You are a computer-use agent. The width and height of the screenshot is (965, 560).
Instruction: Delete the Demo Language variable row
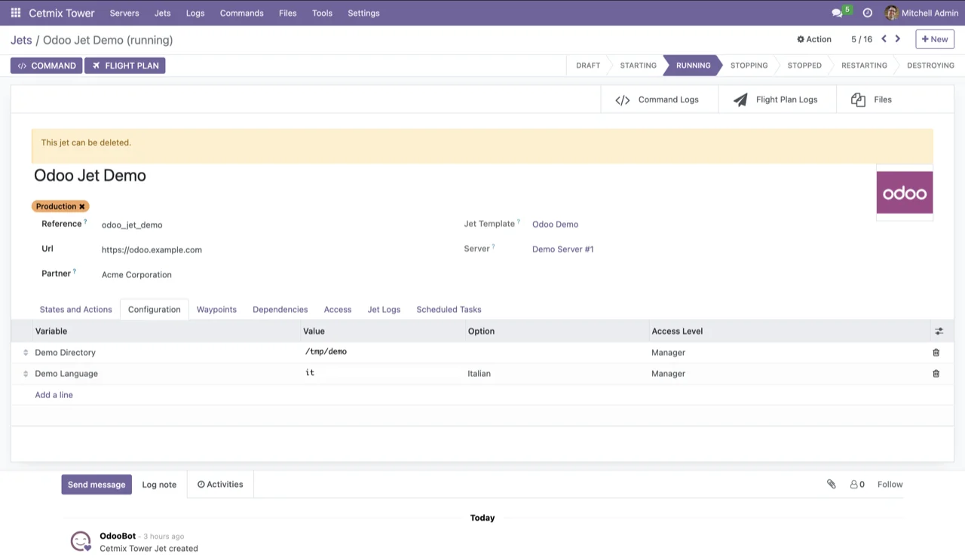coord(936,373)
